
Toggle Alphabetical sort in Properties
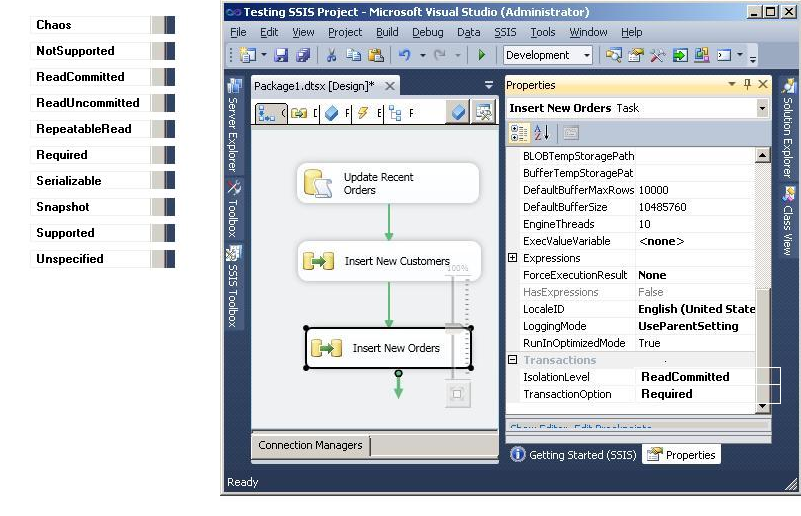point(541,133)
